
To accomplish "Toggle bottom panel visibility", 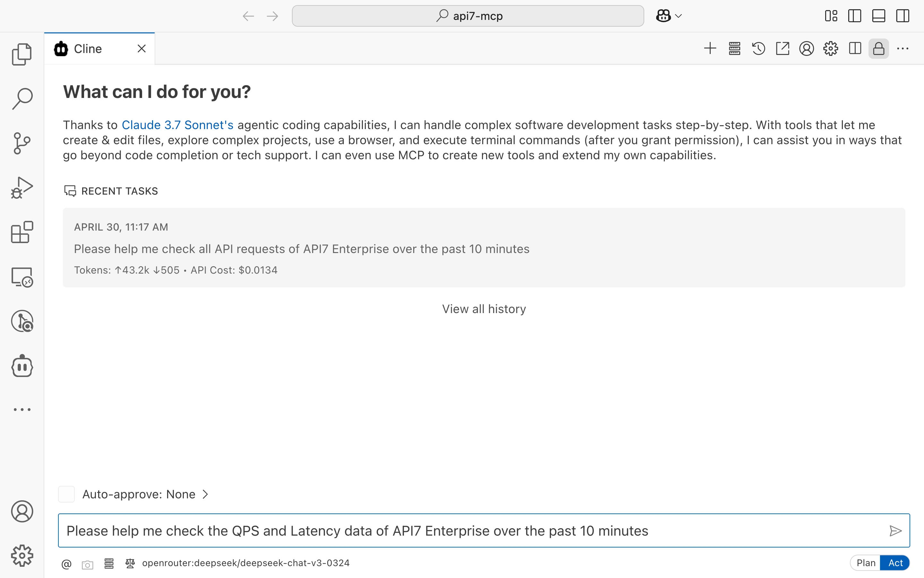I will tap(878, 16).
